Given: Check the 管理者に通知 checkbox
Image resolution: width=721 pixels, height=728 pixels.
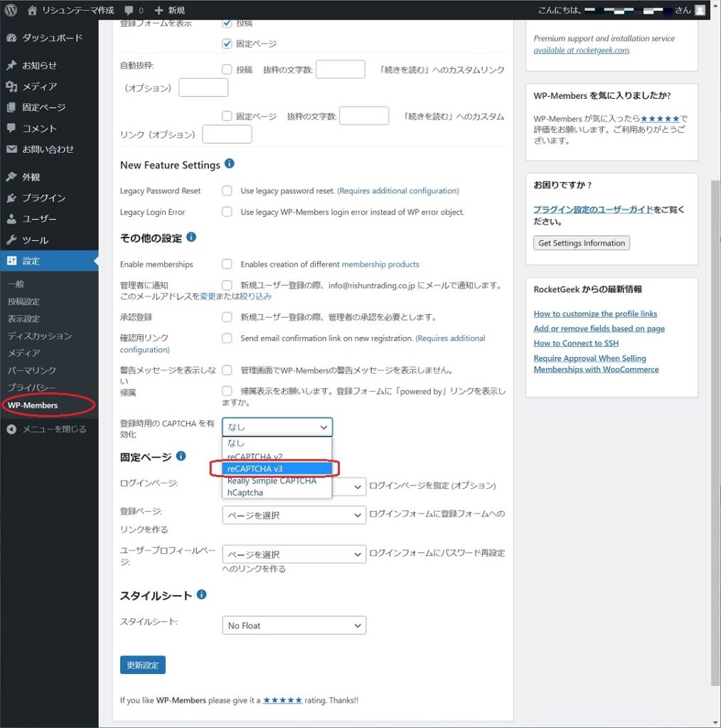Looking at the screenshot, I should point(227,284).
